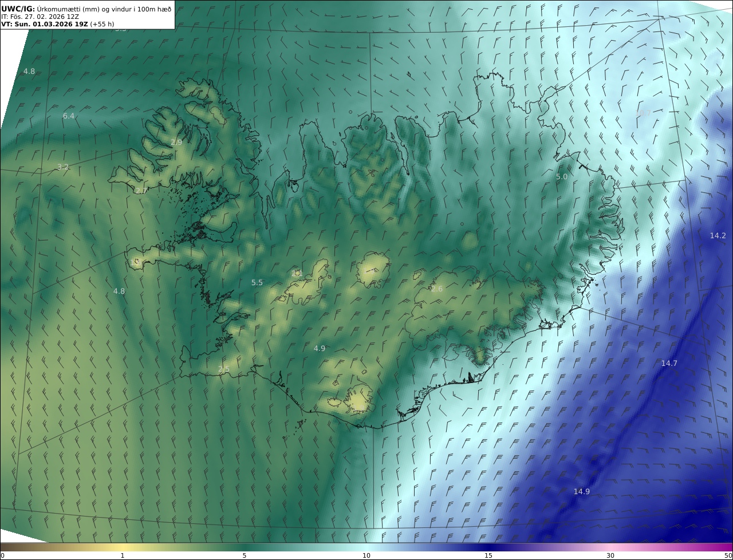Click the valid time "VT: Sun. 01.03.2026 19Z"
733x560 pixels.
[x=45, y=25]
